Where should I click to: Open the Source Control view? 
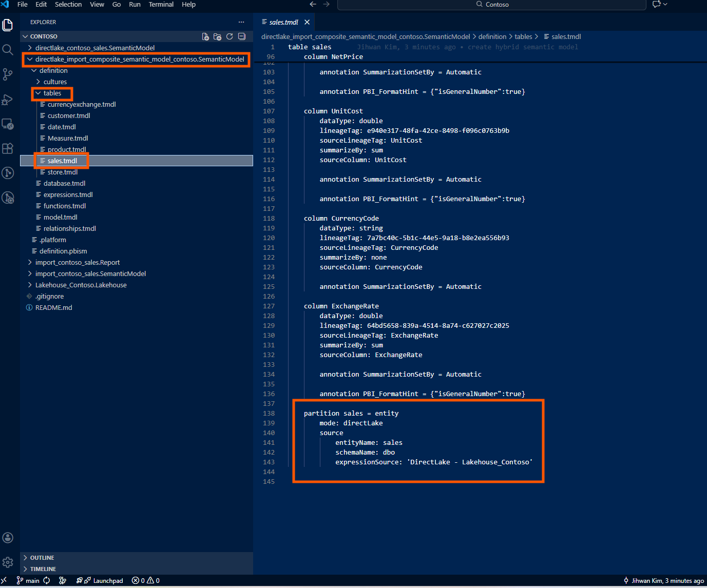(8, 74)
